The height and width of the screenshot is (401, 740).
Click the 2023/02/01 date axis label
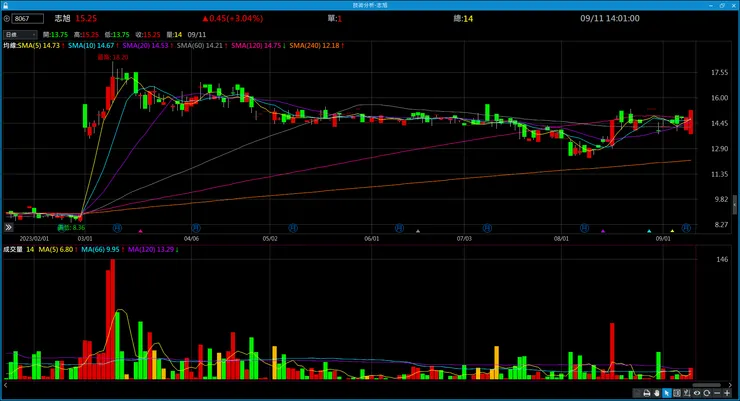(34, 239)
